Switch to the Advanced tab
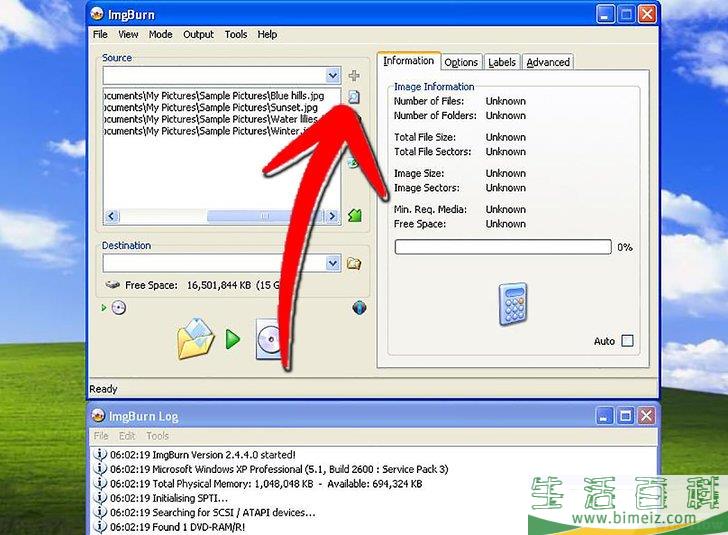Image resolution: width=728 pixels, height=535 pixels. click(x=548, y=62)
